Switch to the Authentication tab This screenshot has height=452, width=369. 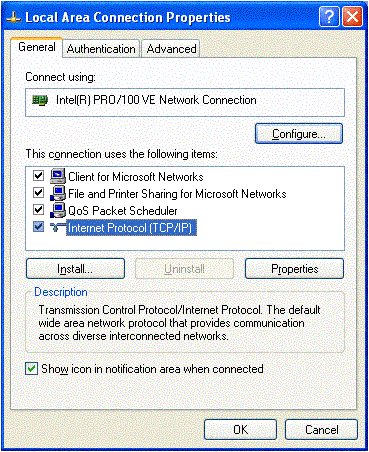point(101,49)
